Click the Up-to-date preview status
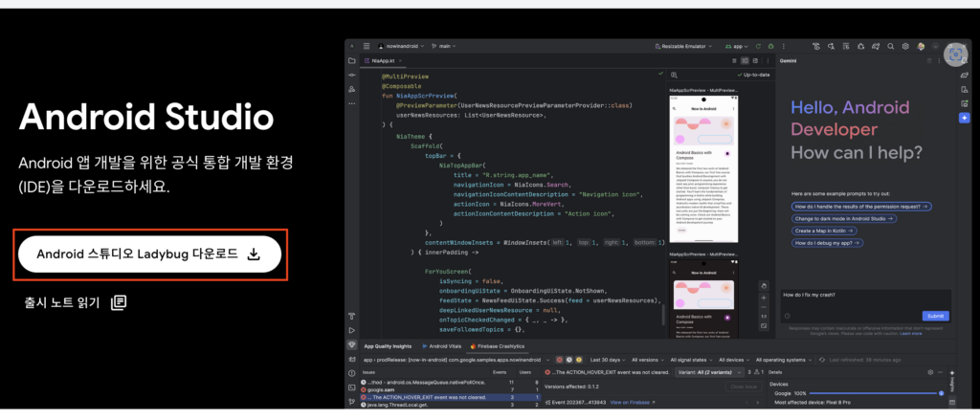 tap(754, 75)
